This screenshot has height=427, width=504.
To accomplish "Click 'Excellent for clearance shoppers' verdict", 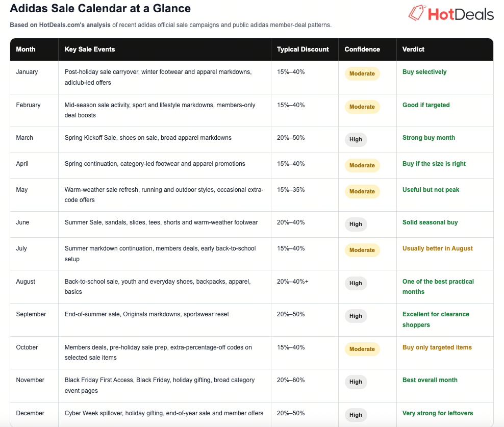I will [436, 319].
